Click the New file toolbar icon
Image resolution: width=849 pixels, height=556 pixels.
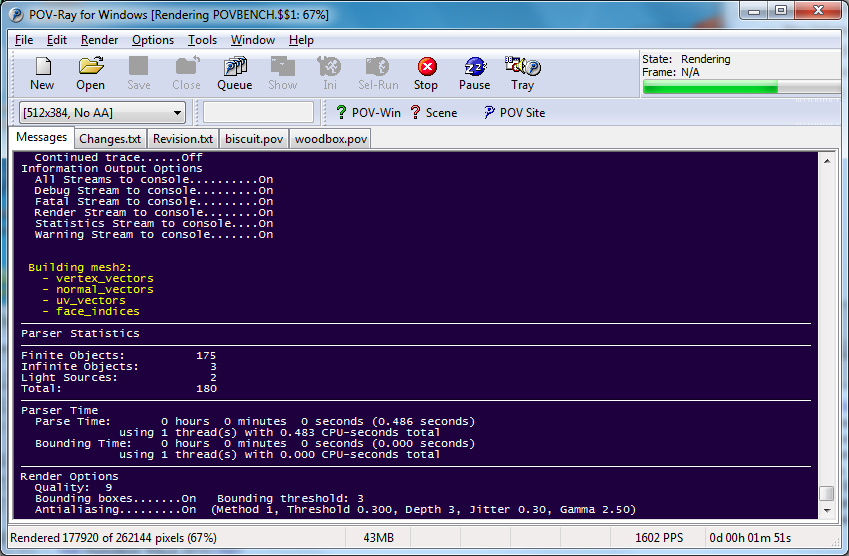pos(42,74)
